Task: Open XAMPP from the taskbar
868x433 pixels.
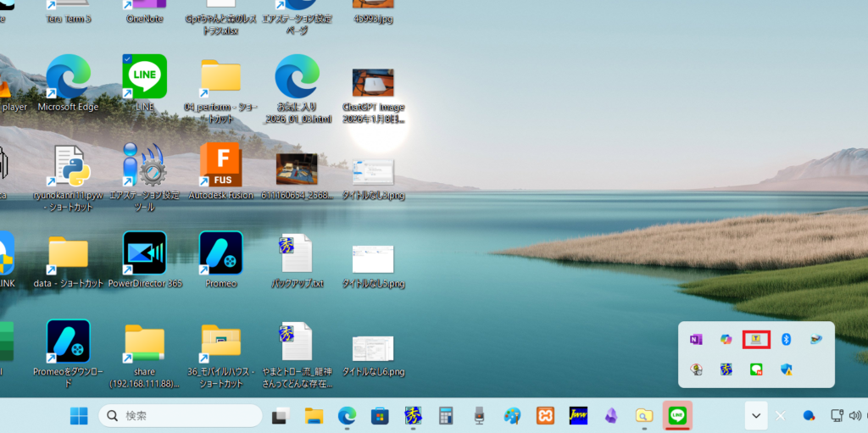Action: (545, 416)
